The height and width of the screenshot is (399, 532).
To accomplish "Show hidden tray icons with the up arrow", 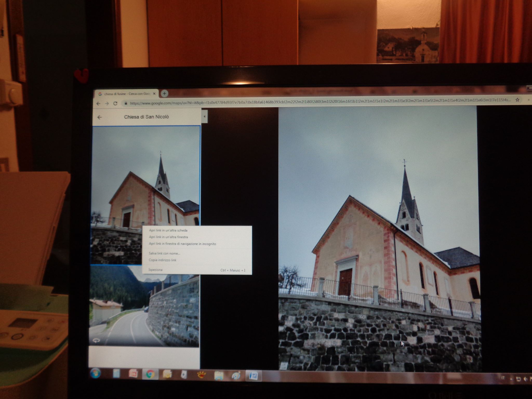I will (x=511, y=379).
